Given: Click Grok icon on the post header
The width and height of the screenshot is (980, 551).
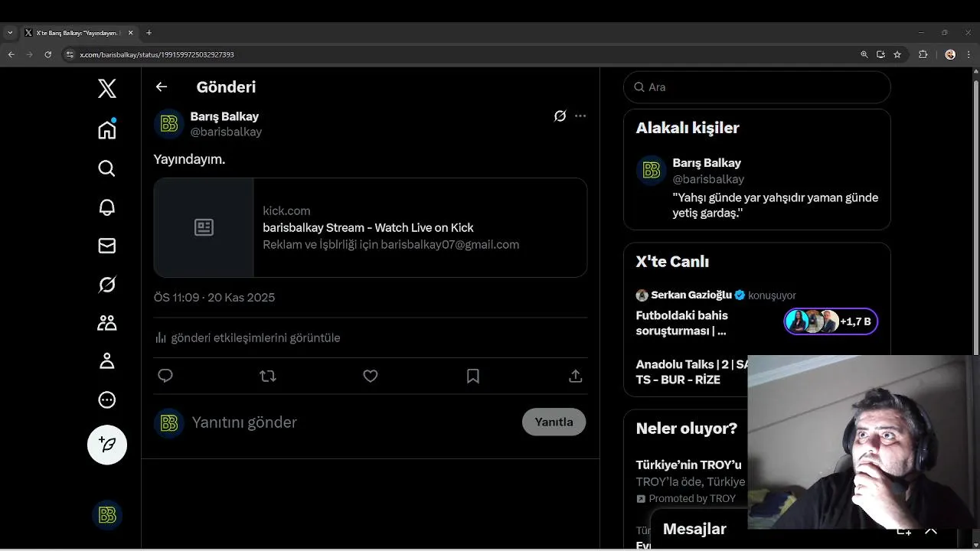Looking at the screenshot, I should tap(560, 116).
